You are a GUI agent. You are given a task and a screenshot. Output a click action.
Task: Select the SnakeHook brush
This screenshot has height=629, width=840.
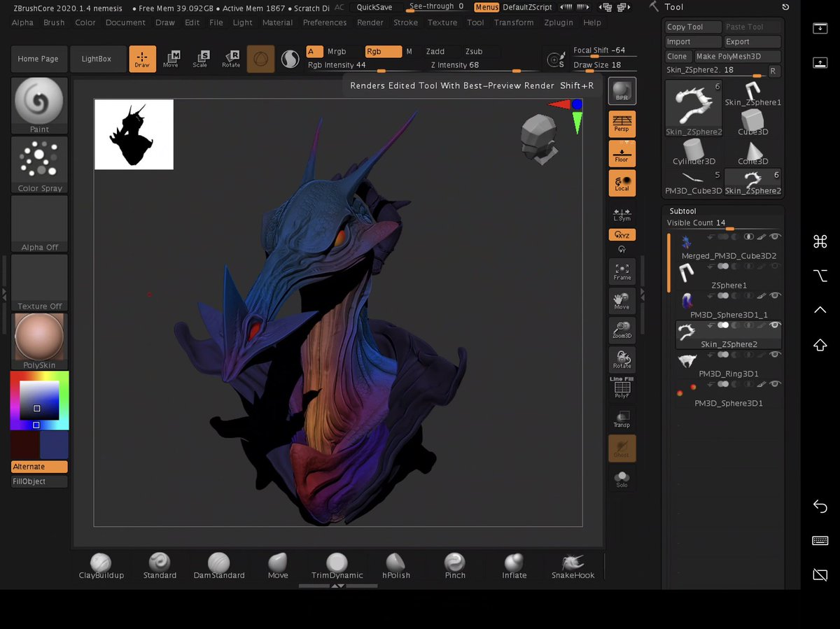[x=573, y=566]
